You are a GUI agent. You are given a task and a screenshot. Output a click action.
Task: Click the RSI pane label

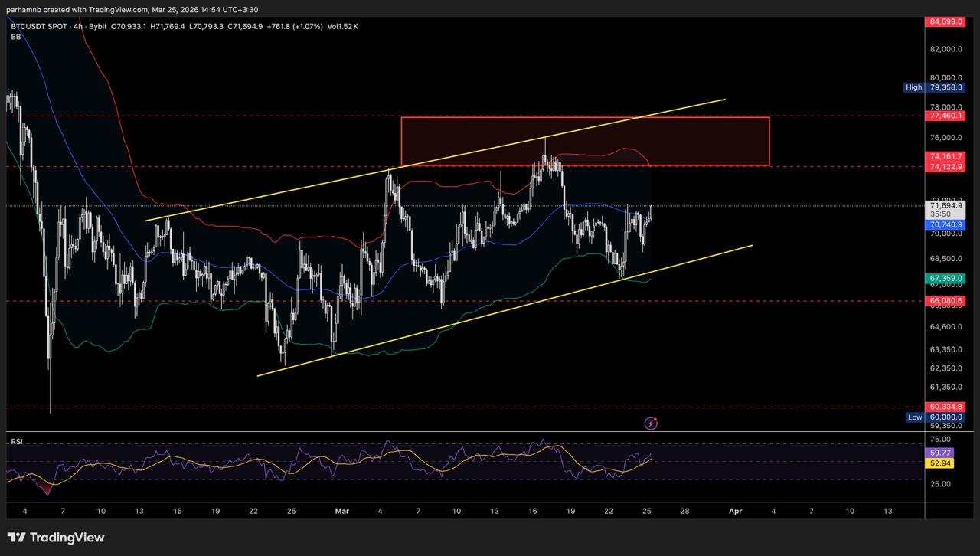coord(16,442)
